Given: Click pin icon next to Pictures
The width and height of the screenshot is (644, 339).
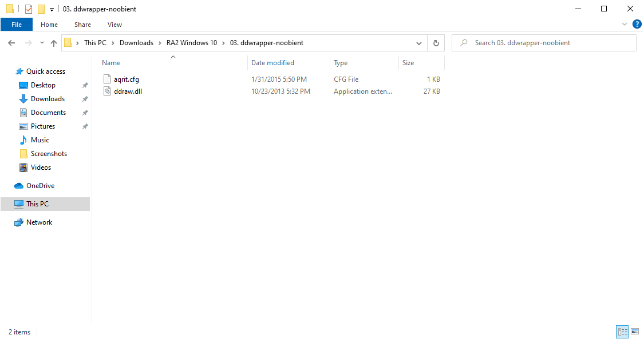Looking at the screenshot, I should pyautogui.click(x=85, y=126).
